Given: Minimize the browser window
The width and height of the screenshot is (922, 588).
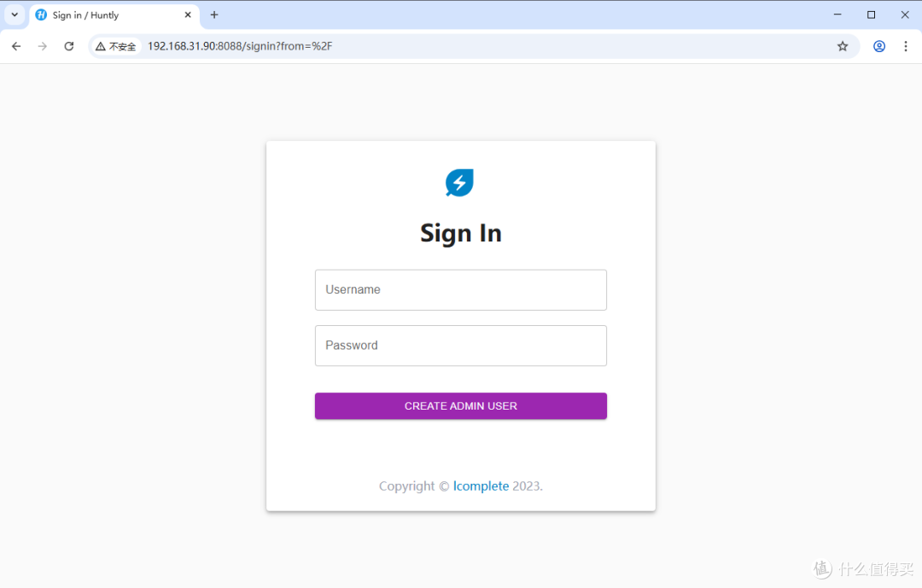Looking at the screenshot, I should 837,15.
